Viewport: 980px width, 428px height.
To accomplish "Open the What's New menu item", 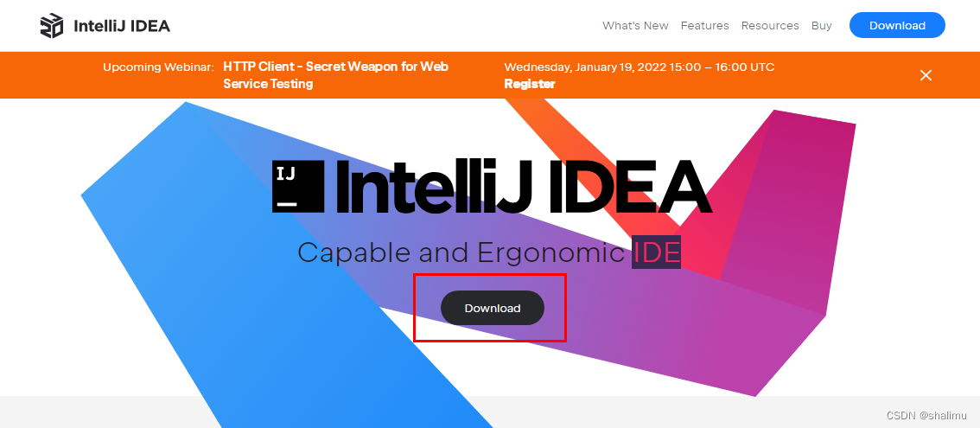I will 635,26.
